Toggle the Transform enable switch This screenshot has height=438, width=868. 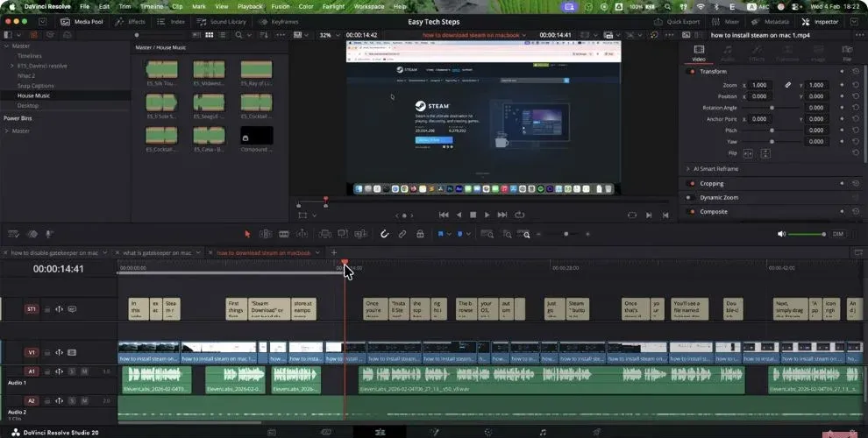tap(690, 71)
